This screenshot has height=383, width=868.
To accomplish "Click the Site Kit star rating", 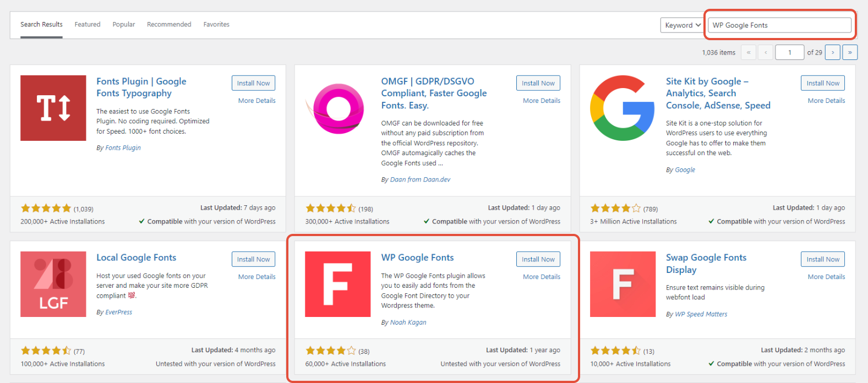I will tap(615, 209).
